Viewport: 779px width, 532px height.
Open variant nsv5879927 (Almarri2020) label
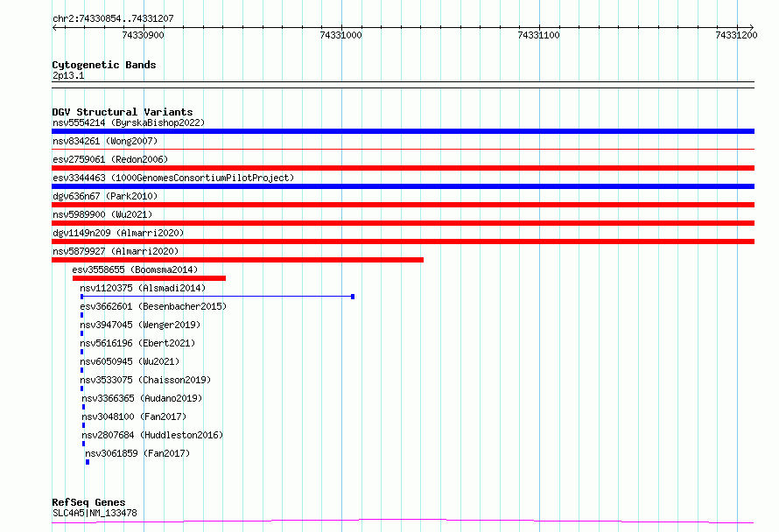tap(116, 251)
